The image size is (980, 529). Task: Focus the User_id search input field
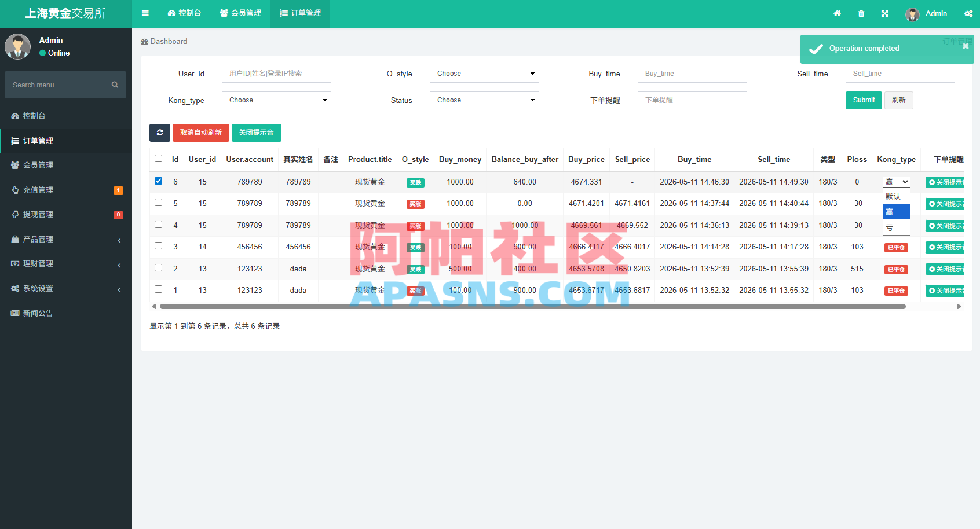click(x=276, y=74)
